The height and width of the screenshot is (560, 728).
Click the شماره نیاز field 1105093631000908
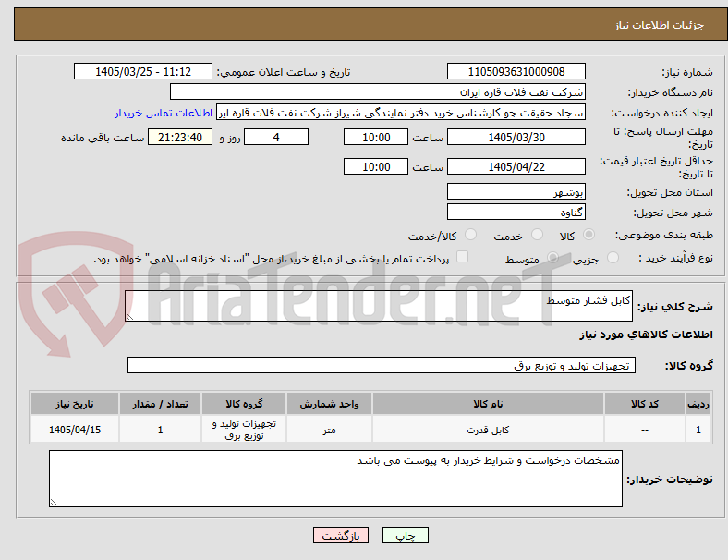click(x=516, y=71)
